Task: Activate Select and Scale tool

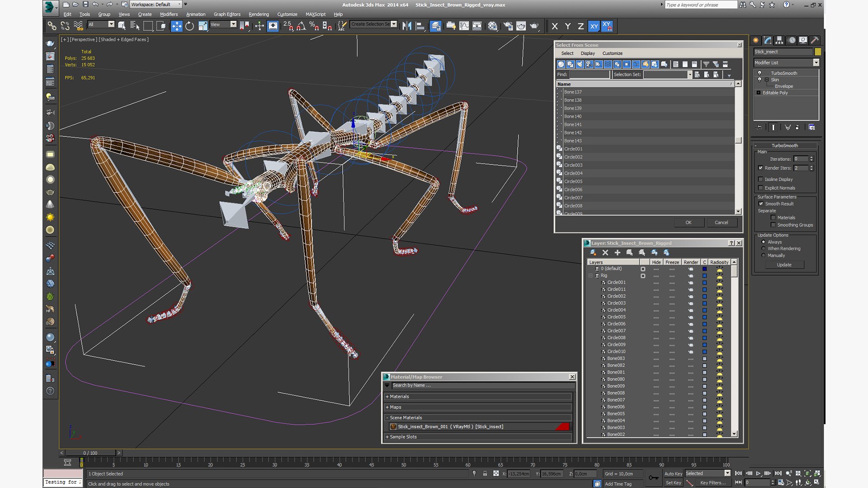Action: [x=203, y=26]
